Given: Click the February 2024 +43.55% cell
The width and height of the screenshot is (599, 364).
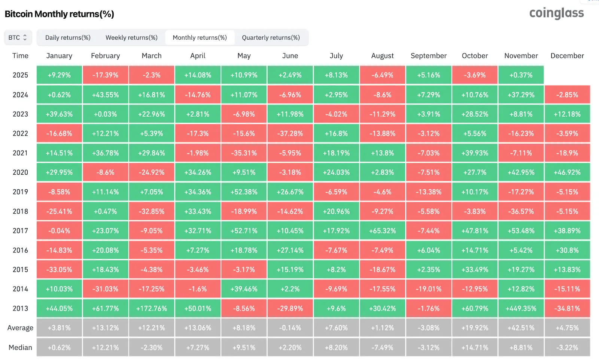Looking at the screenshot, I should pos(105,94).
